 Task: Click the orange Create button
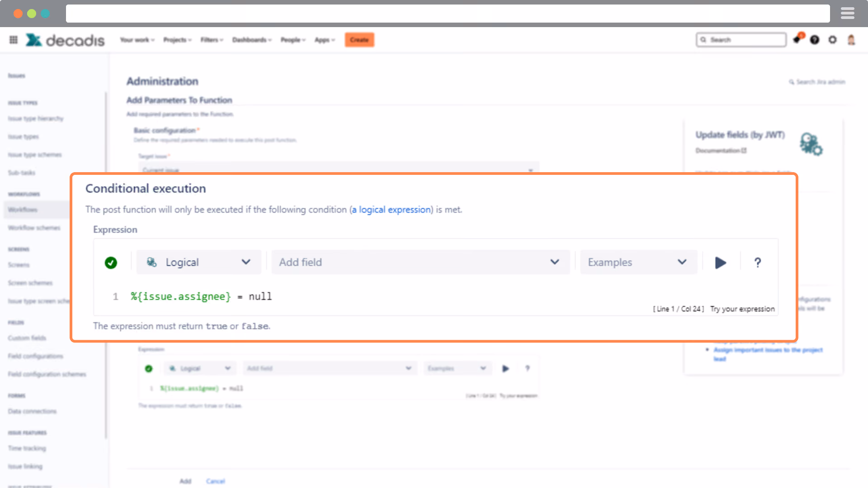pos(359,40)
